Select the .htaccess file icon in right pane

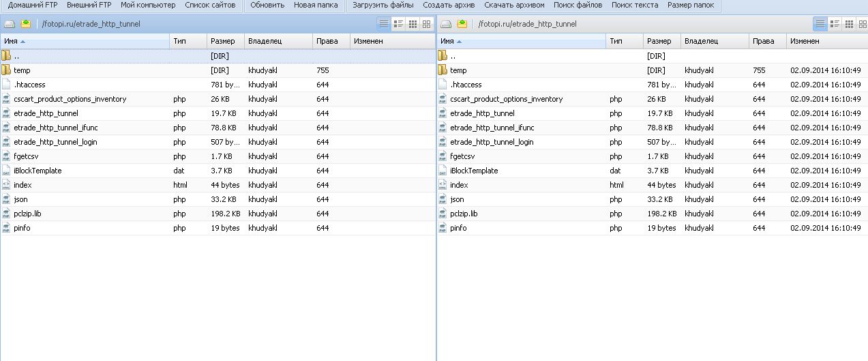(443, 84)
